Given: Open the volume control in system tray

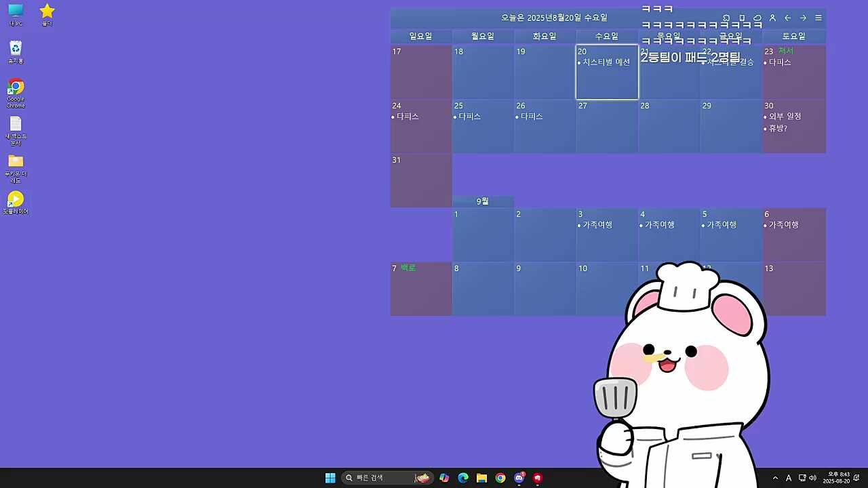Looking at the screenshot, I should click(x=812, y=478).
